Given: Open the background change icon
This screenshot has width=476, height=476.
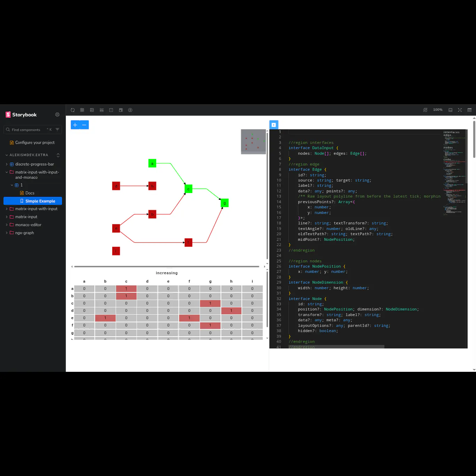Looking at the screenshot, I should point(92,110).
